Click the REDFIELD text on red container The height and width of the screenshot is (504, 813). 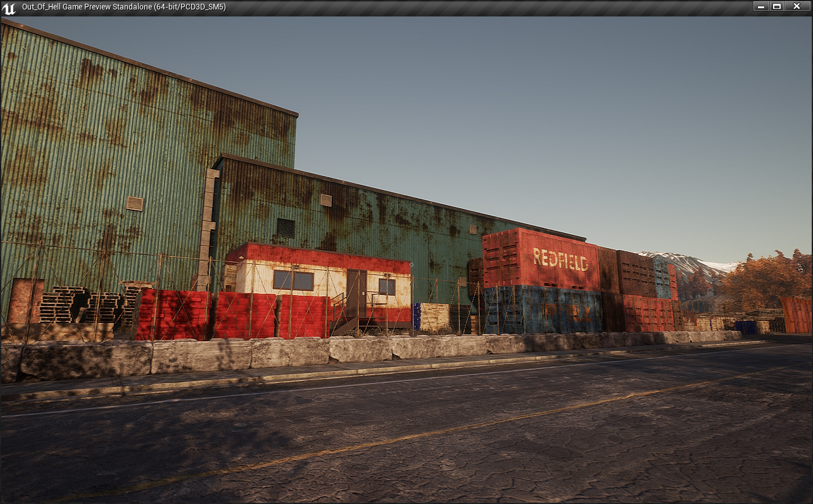(x=560, y=260)
